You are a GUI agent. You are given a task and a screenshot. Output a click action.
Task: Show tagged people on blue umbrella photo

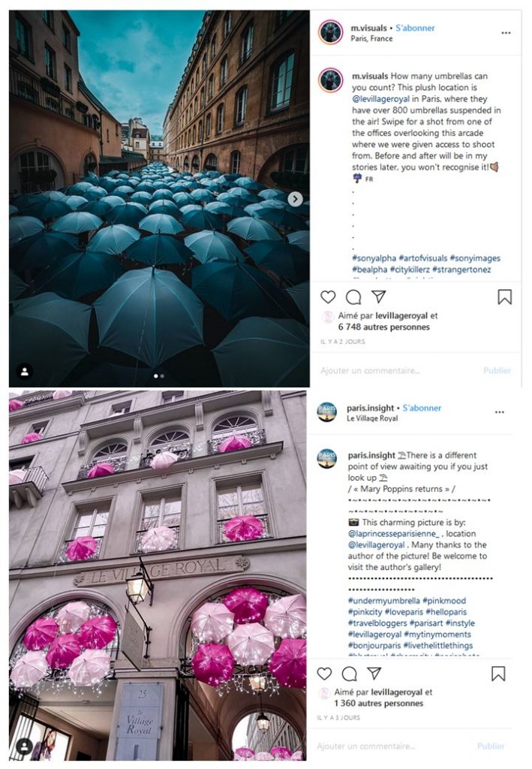[x=25, y=372]
